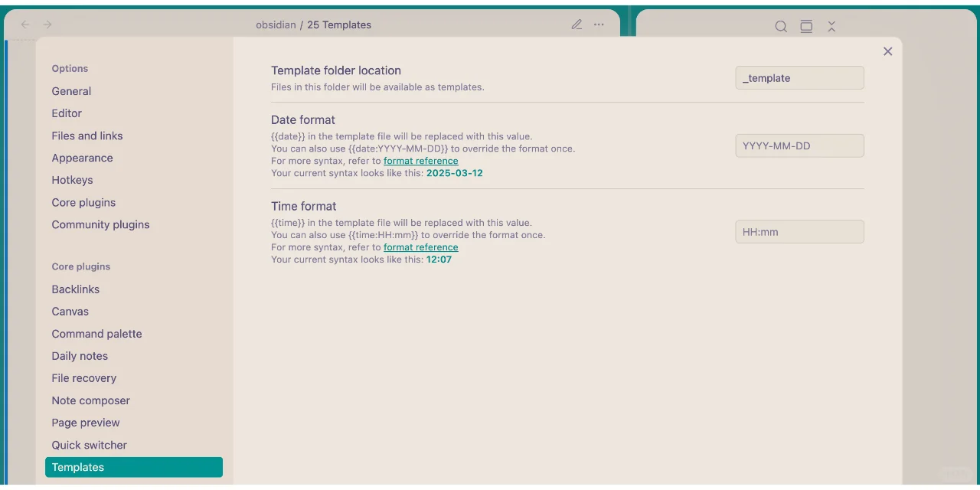980x490 pixels.
Task: Click the back navigation arrow
Action: [x=25, y=24]
